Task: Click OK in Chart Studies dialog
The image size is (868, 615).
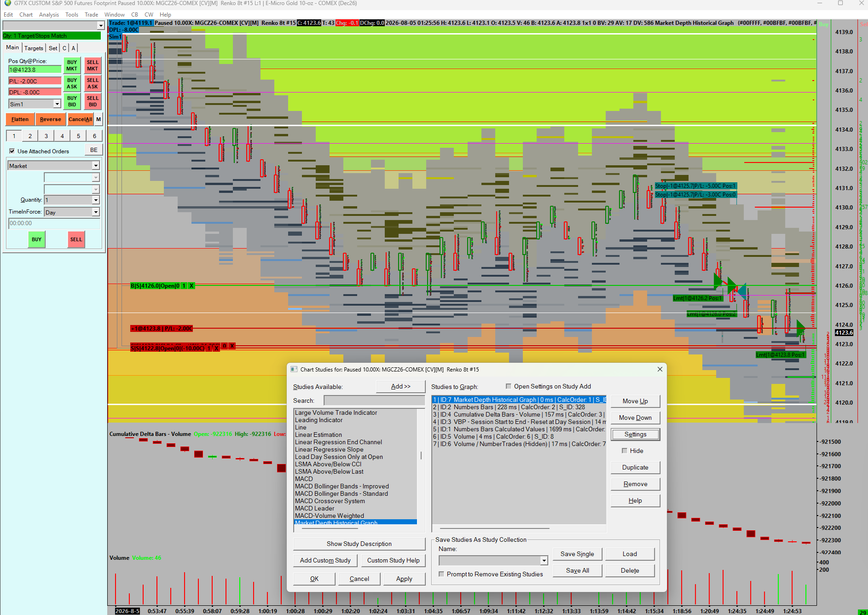Action: (314, 579)
